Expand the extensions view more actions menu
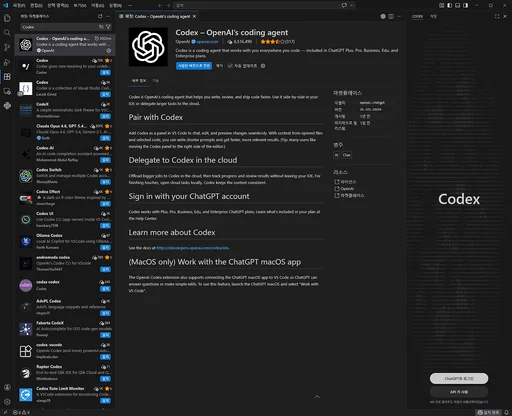The image size is (512, 416). click(108, 16)
